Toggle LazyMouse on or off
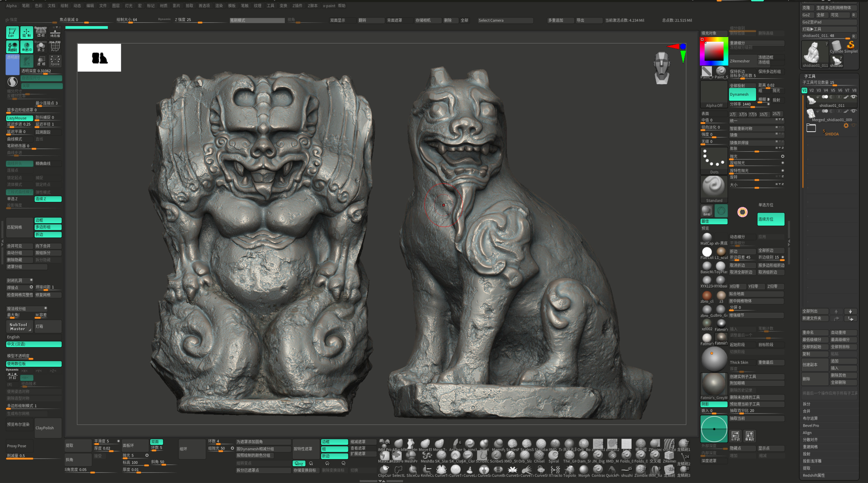This screenshot has width=868, height=483. pyautogui.click(x=19, y=118)
